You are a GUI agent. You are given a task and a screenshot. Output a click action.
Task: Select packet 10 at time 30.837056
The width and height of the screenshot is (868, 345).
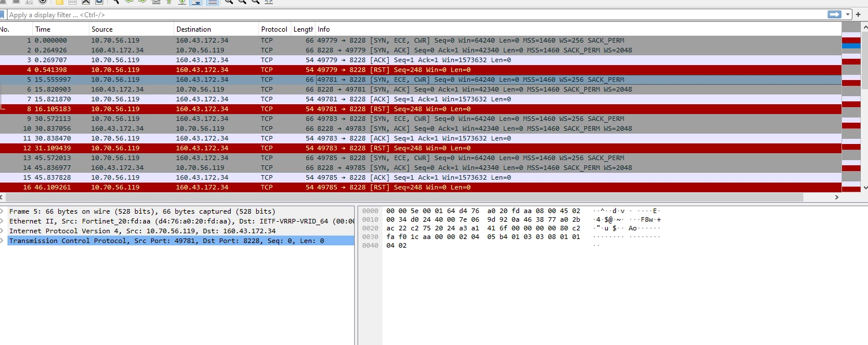tap(420, 128)
